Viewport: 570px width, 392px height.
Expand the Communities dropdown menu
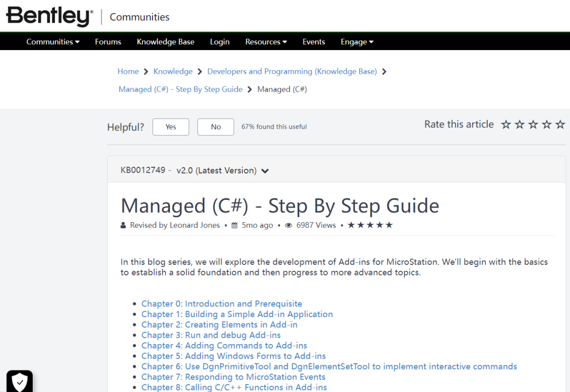click(x=53, y=42)
